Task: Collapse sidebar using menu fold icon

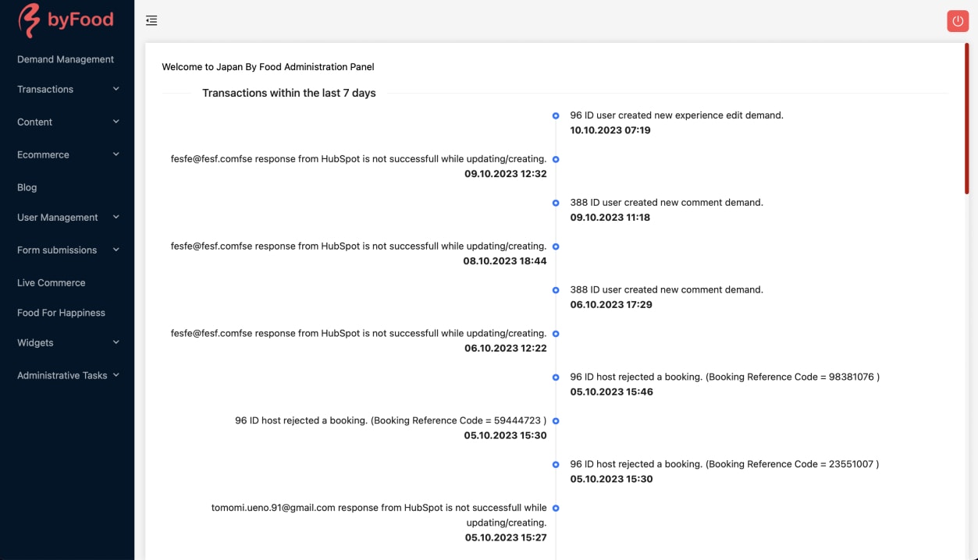Action: click(151, 21)
